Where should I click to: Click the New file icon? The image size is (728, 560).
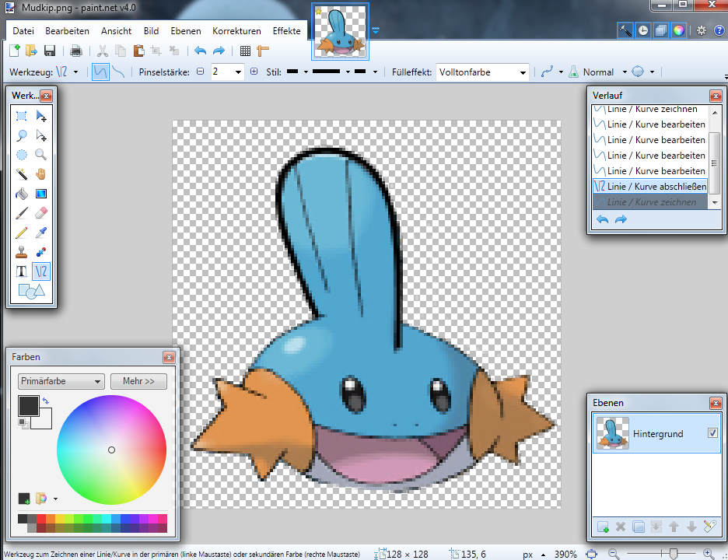coord(15,51)
